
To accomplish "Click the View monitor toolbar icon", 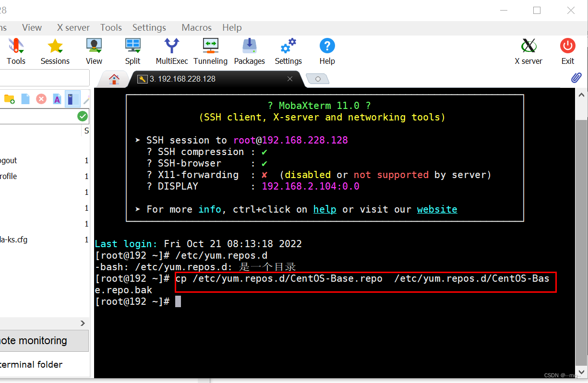I will coord(94,51).
